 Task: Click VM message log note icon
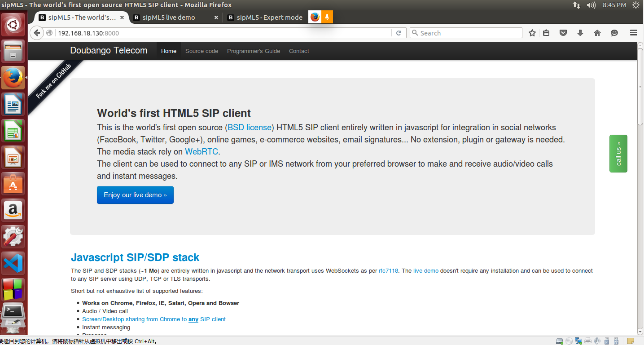coord(631,341)
